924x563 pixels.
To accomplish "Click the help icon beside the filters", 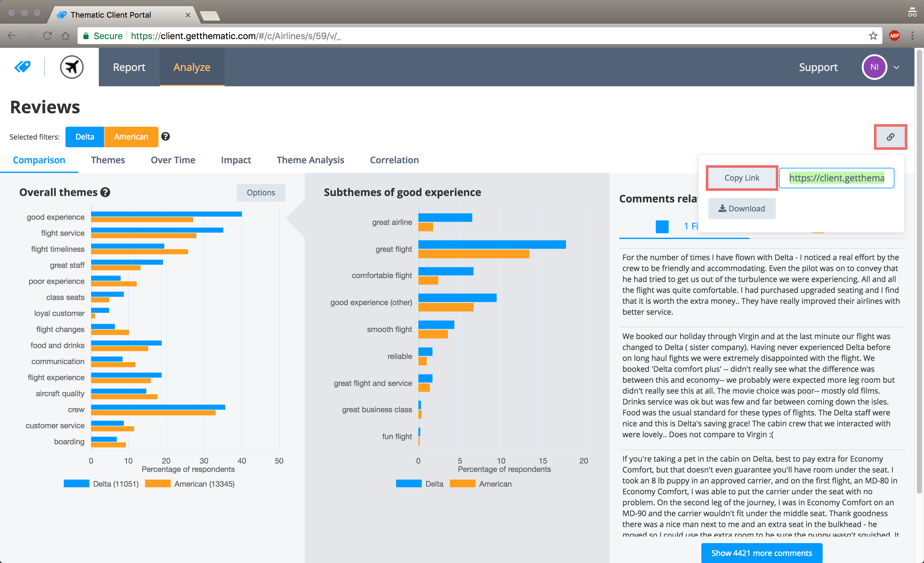I will tap(165, 136).
